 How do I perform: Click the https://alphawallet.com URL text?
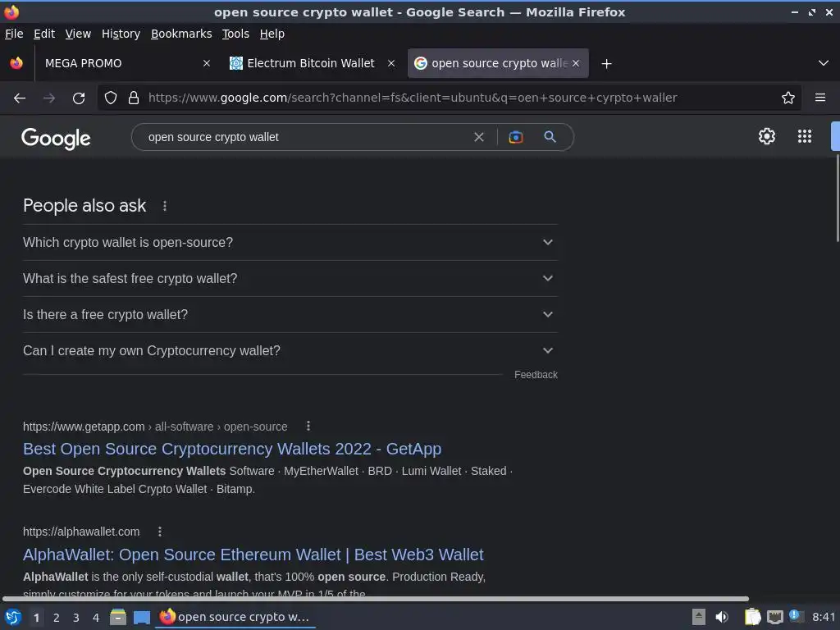coord(81,532)
